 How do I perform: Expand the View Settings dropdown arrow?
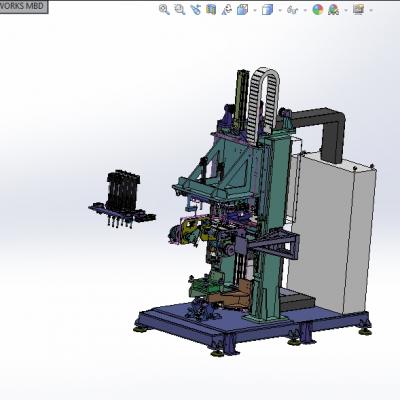point(371,10)
